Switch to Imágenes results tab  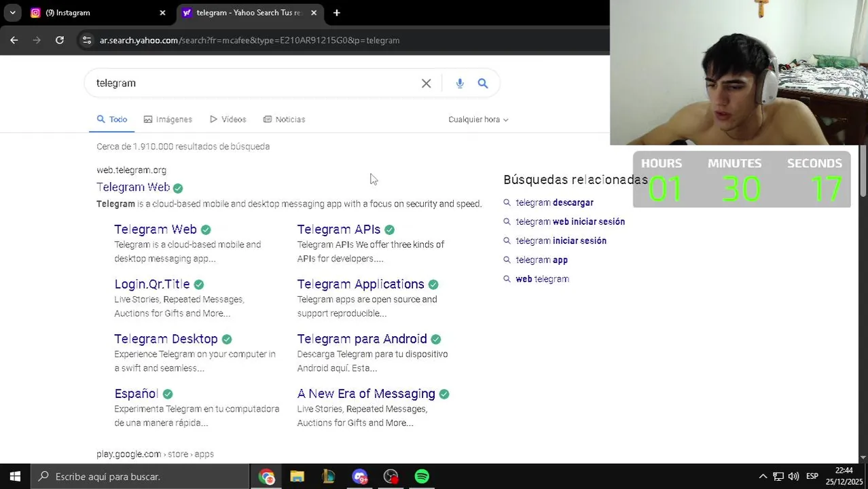click(x=168, y=119)
